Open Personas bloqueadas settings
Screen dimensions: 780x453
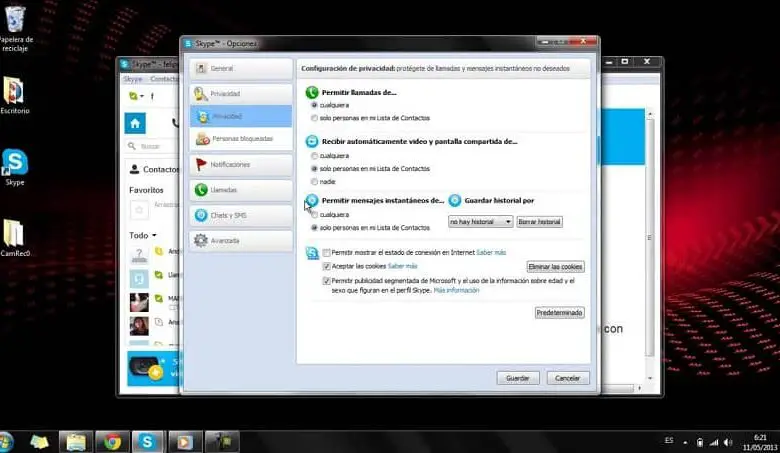coord(241,139)
